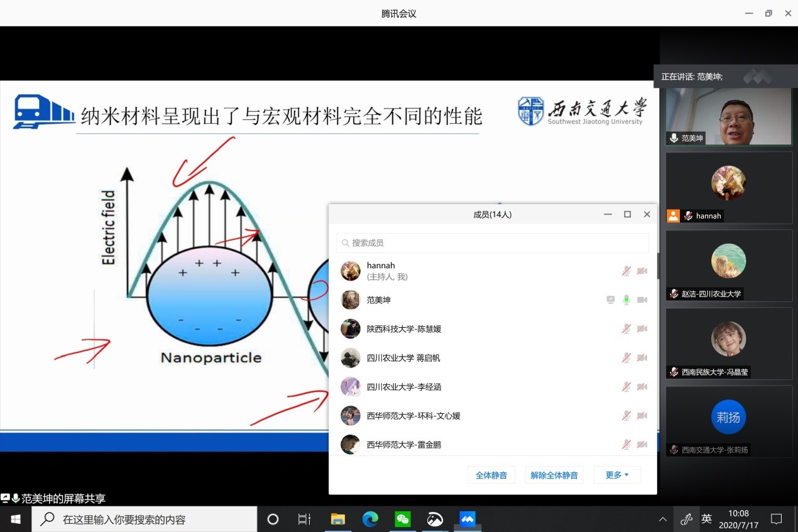Click the 英 input language indicator
The width and height of the screenshot is (798, 532).
click(x=706, y=519)
